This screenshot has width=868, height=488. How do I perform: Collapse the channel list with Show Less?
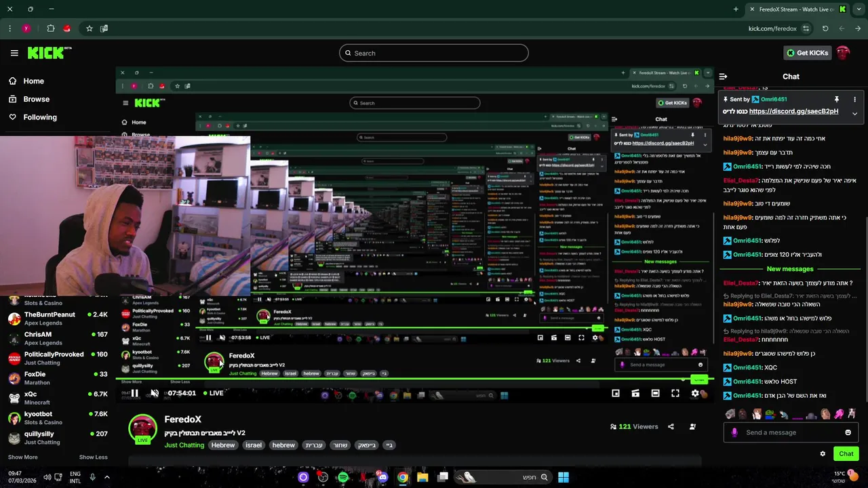click(x=93, y=457)
